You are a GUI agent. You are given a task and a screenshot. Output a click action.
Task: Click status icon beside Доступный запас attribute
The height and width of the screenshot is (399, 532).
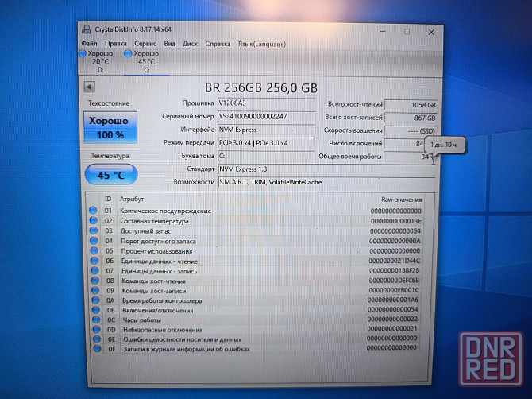point(94,230)
